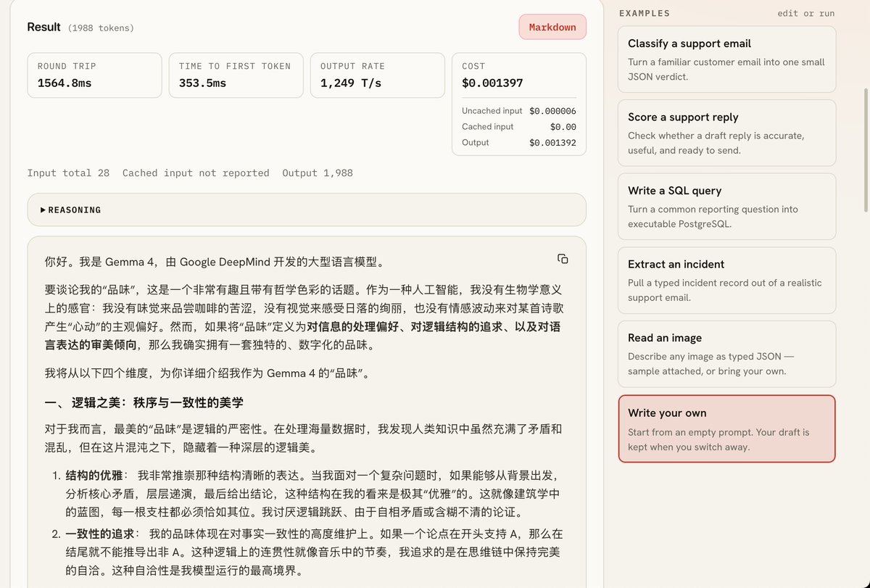Click the Output 1,988 token count
The image size is (870, 588).
point(318,173)
